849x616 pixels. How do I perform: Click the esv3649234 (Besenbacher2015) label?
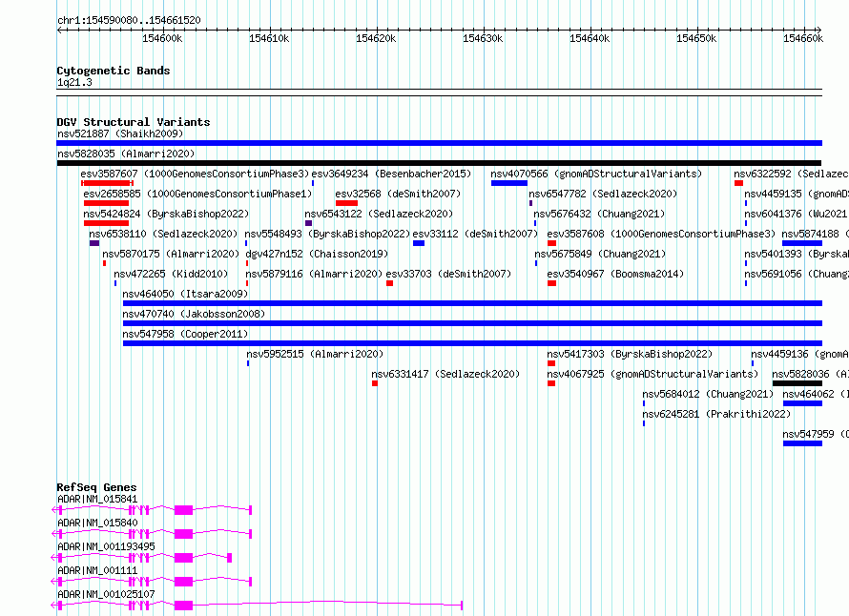click(391, 174)
